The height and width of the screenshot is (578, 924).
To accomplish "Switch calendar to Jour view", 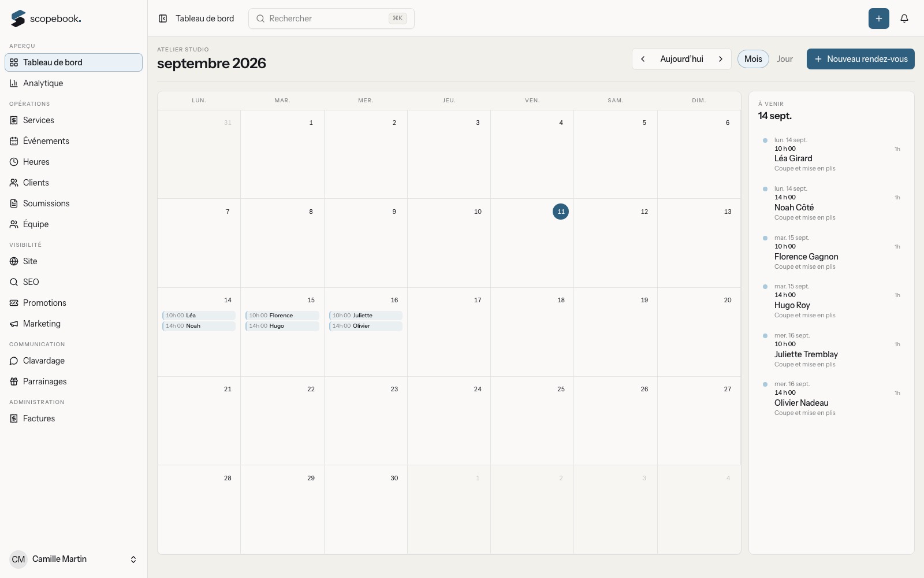I will [784, 59].
